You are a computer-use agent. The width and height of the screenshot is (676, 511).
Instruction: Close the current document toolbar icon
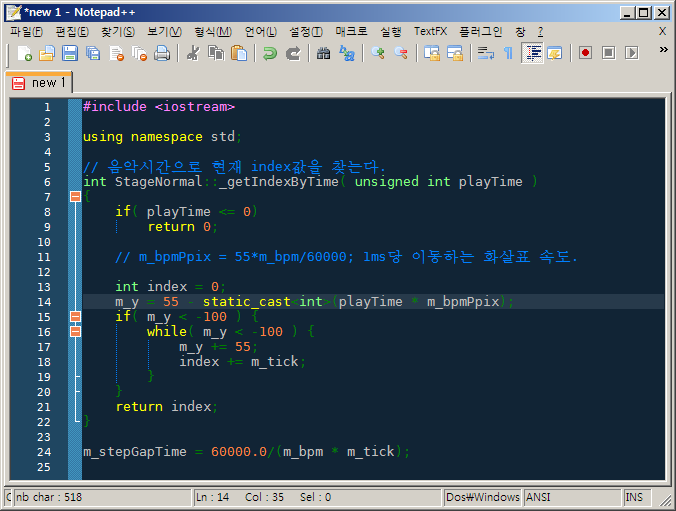tap(116, 53)
